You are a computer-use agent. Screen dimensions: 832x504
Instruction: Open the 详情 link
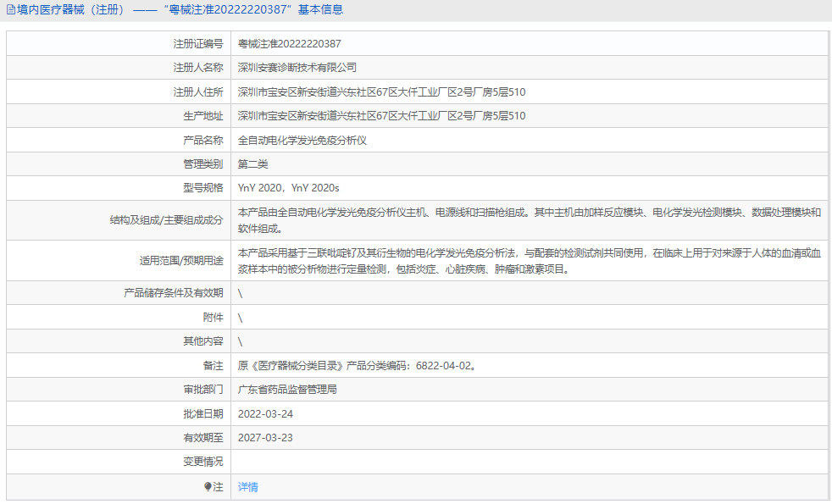click(x=247, y=487)
